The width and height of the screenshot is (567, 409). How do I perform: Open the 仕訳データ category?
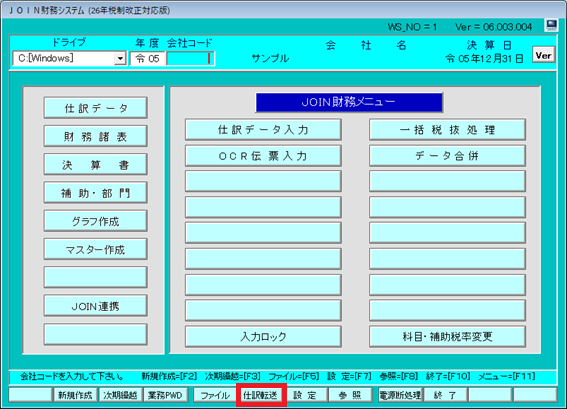point(95,108)
